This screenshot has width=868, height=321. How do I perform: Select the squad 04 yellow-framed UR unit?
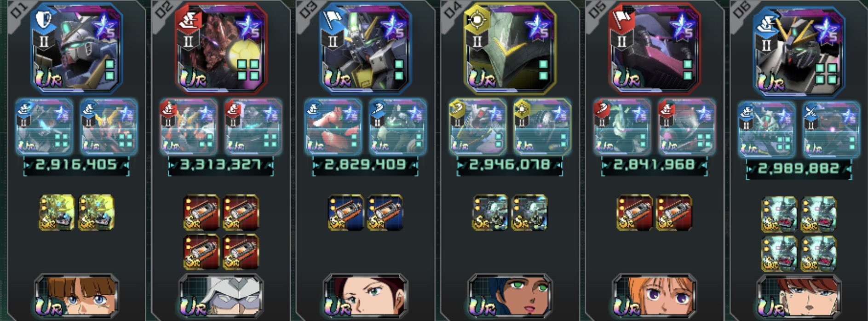[510, 48]
